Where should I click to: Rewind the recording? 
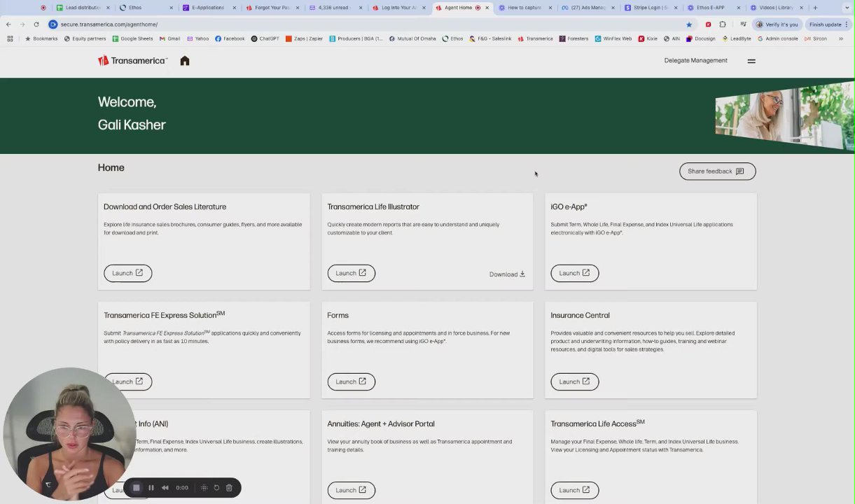pos(165,488)
